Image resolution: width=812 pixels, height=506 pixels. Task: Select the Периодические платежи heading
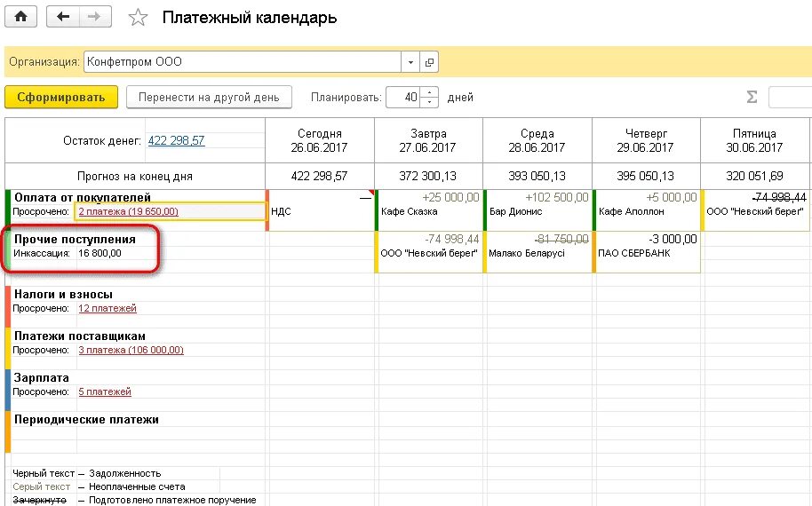pos(86,420)
